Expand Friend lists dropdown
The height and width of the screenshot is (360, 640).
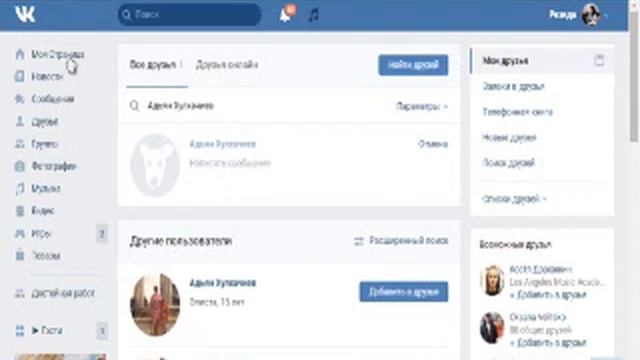514,199
